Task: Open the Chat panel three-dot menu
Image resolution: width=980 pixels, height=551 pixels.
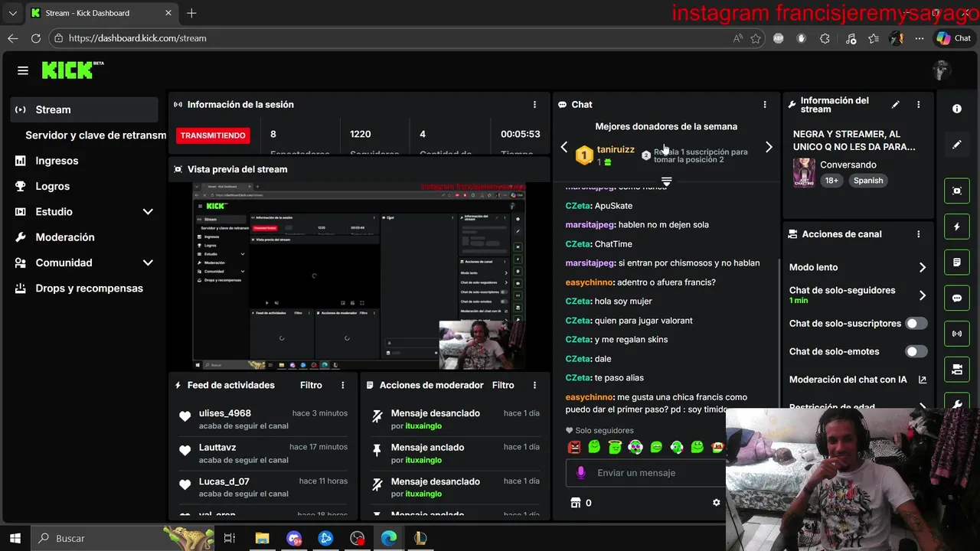Action: (764, 105)
